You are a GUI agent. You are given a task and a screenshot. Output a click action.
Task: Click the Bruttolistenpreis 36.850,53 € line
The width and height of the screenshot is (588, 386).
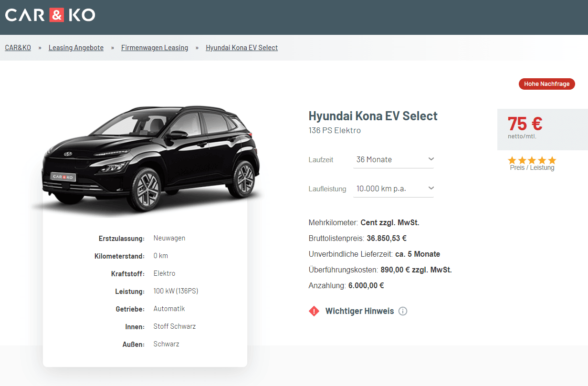pyautogui.click(x=357, y=238)
